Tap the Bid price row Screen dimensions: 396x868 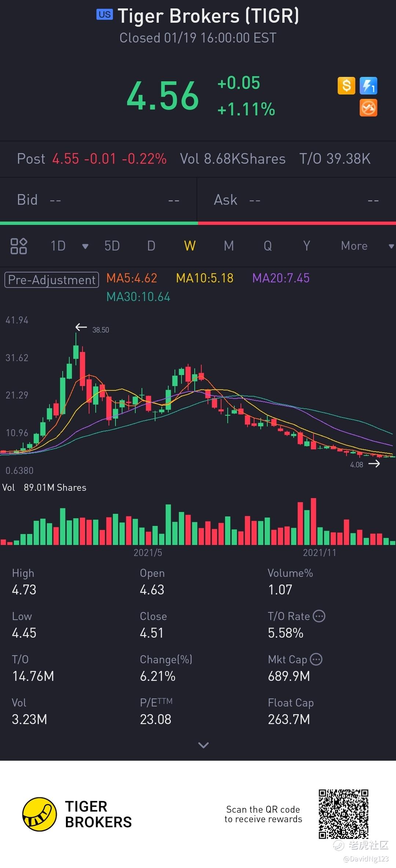(98, 200)
